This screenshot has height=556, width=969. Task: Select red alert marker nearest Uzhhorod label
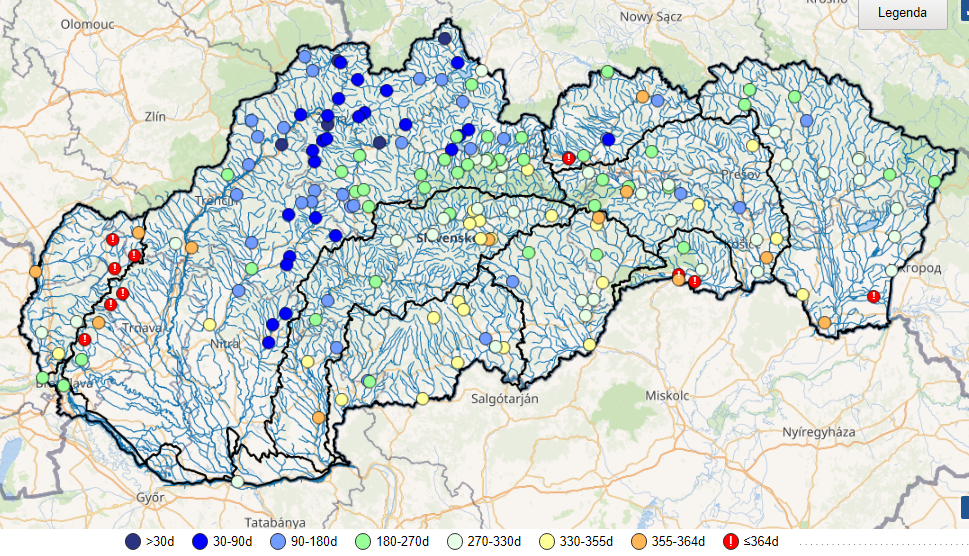coord(874,297)
